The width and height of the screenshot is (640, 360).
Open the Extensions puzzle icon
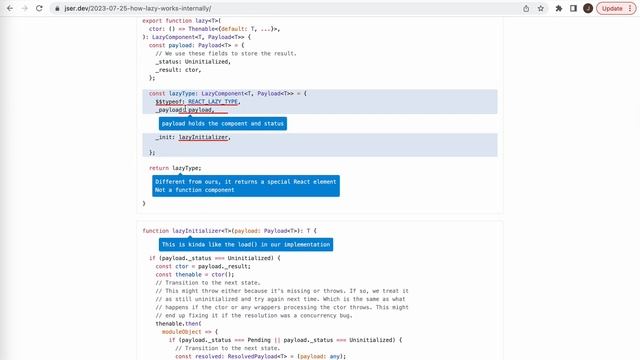[559, 8]
